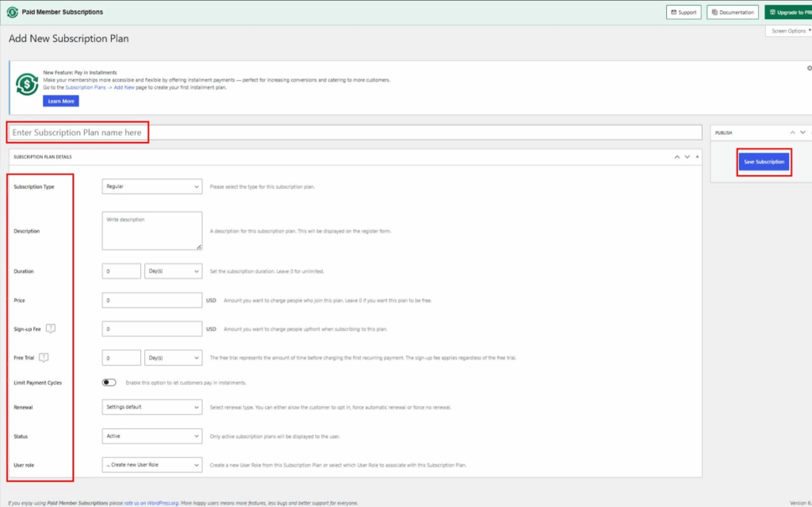Click the Paid Member Subscriptions logo icon
Screen dimensions: 812x507
click(12, 12)
